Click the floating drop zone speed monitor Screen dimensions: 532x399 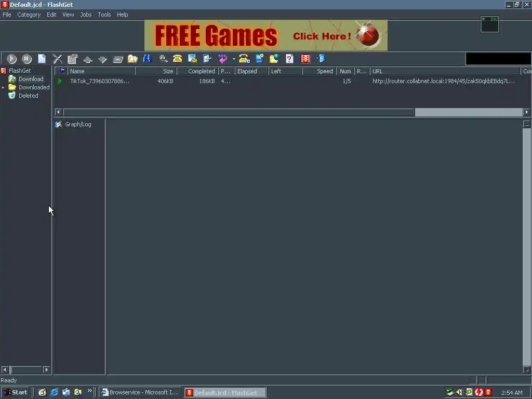pyautogui.click(x=490, y=24)
